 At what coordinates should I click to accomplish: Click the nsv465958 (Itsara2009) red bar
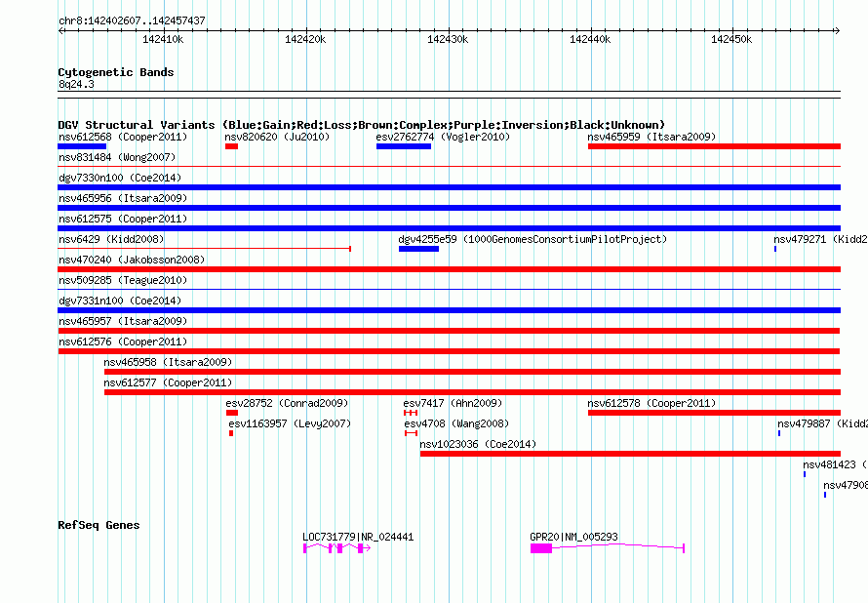[x=472, y=372]
